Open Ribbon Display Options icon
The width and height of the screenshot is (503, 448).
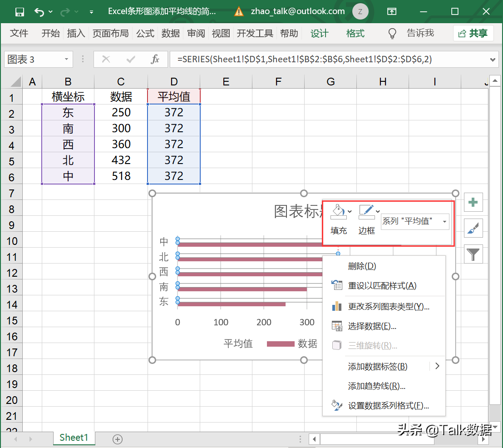point(391,12)
